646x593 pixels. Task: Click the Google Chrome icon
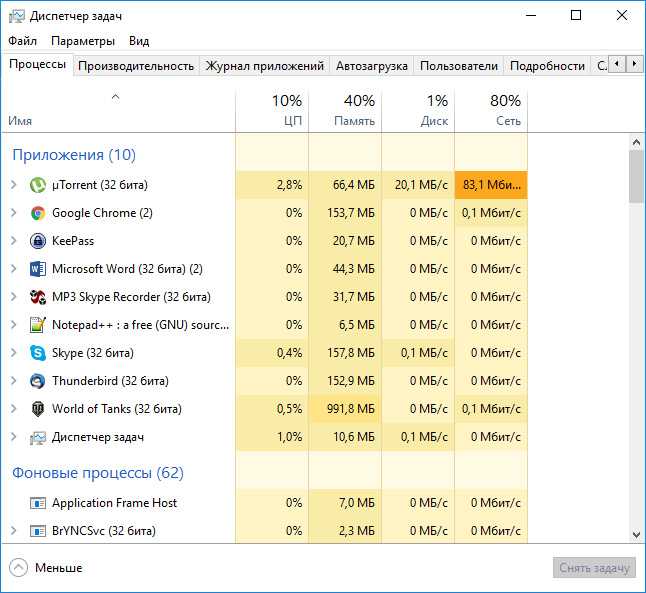pyautogui.click(x=38, y=213)
